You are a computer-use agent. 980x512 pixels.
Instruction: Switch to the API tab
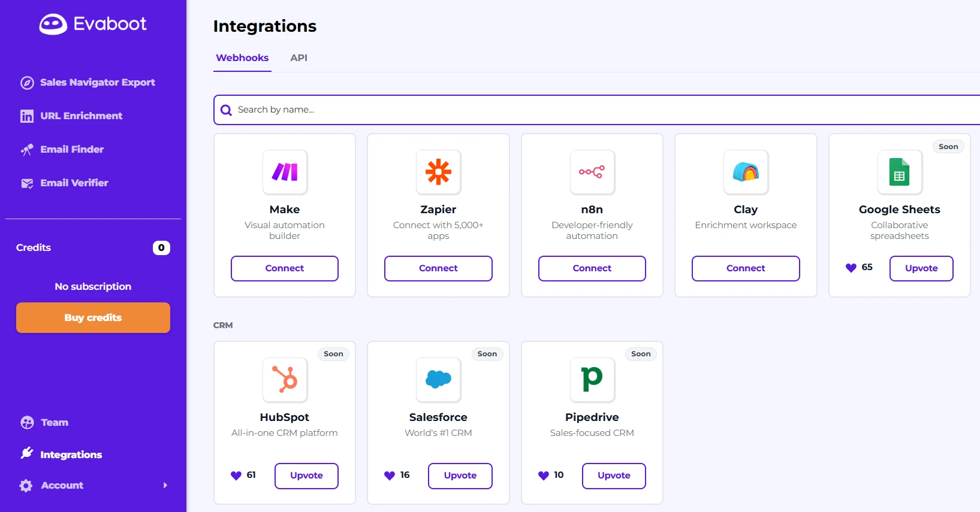coord(298,58)
